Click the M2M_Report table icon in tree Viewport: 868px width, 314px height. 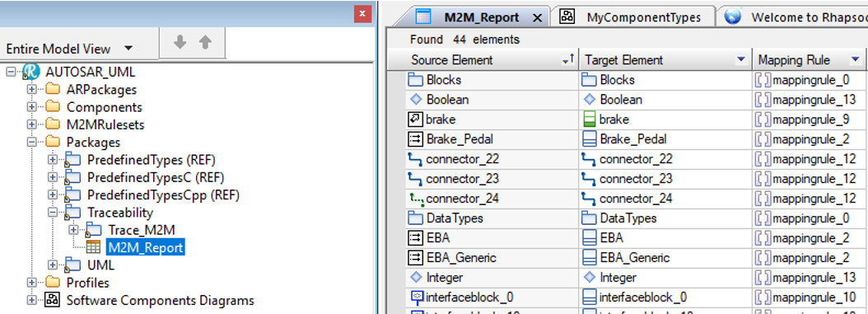(x=93, y=247)
